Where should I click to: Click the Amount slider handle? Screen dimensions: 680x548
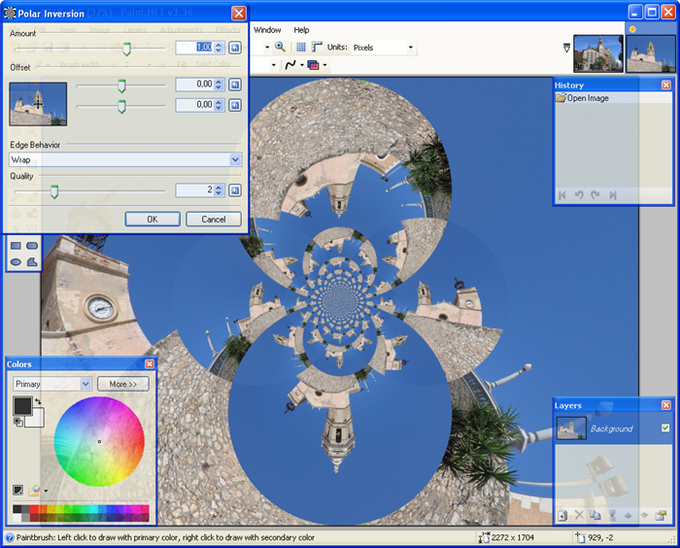tap(127, 49)
